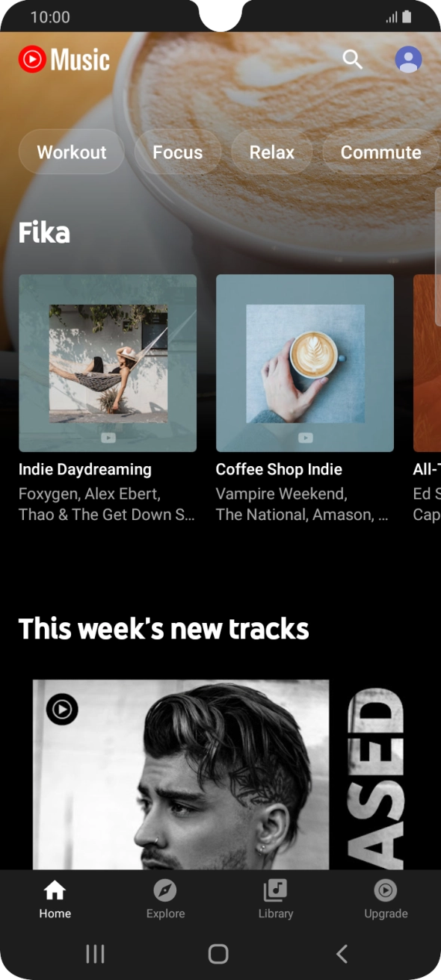
Task: Open the Indie Daydreaming playlist thumbnail
Action: pyautogui.click(x=108, y=363)
